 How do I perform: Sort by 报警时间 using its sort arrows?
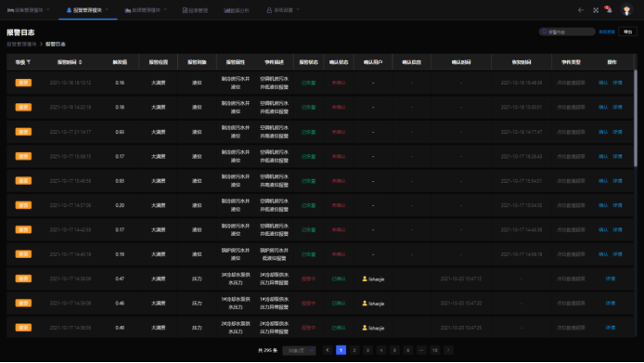point(81,62)
